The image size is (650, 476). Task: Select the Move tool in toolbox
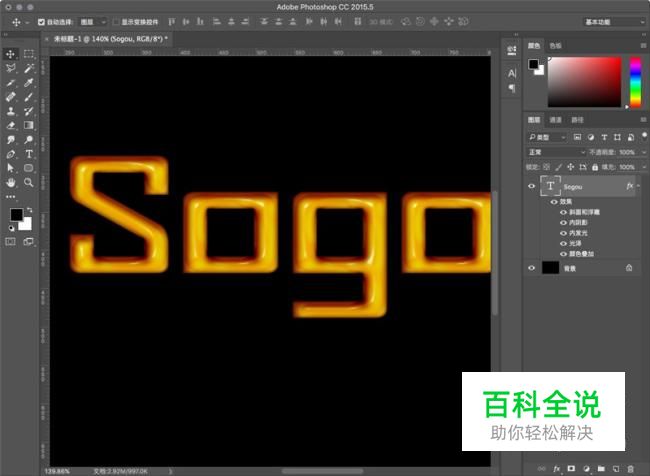(x=10, y=54)
